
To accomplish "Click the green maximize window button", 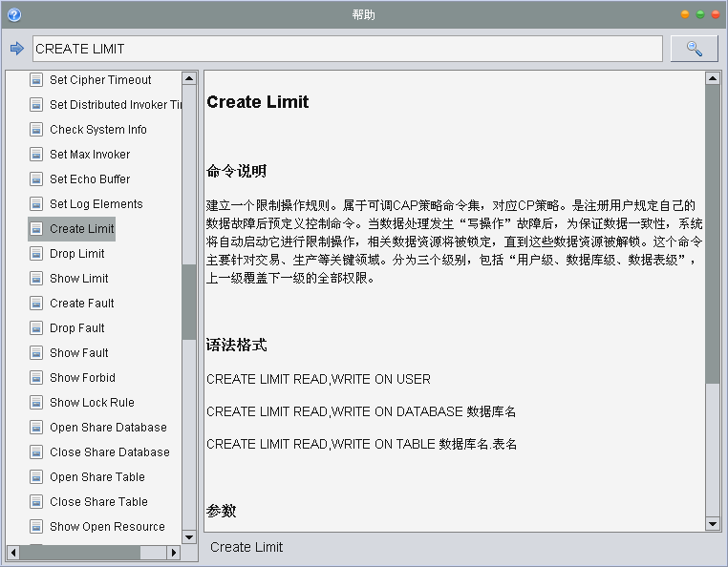I will pyautogui.click(x=700, y=14).
